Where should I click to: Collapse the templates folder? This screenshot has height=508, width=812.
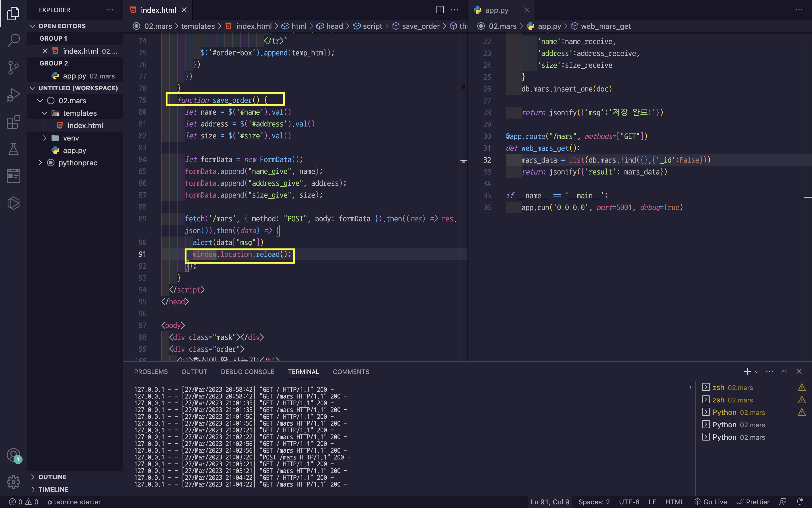pos(44,113)
